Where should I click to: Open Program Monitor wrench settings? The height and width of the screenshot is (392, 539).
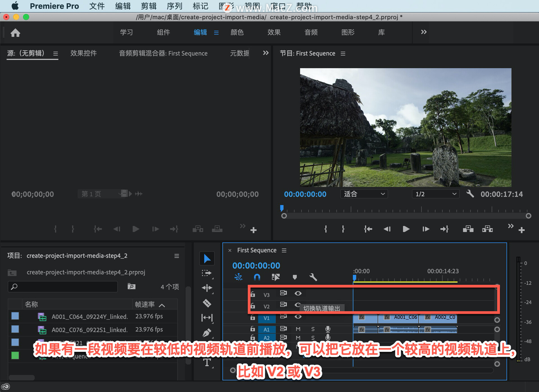click(470, 194)
